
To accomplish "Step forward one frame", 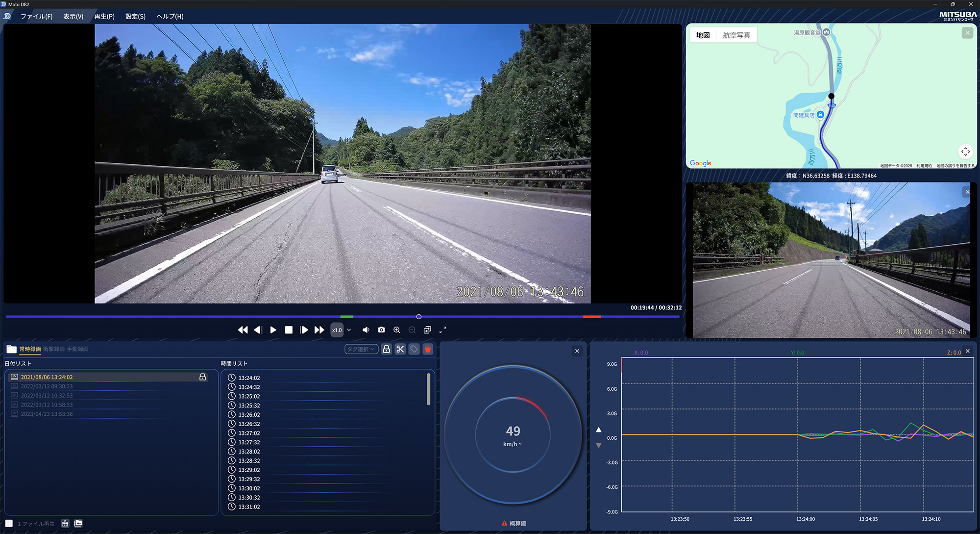I will click(x=304, y=330).
